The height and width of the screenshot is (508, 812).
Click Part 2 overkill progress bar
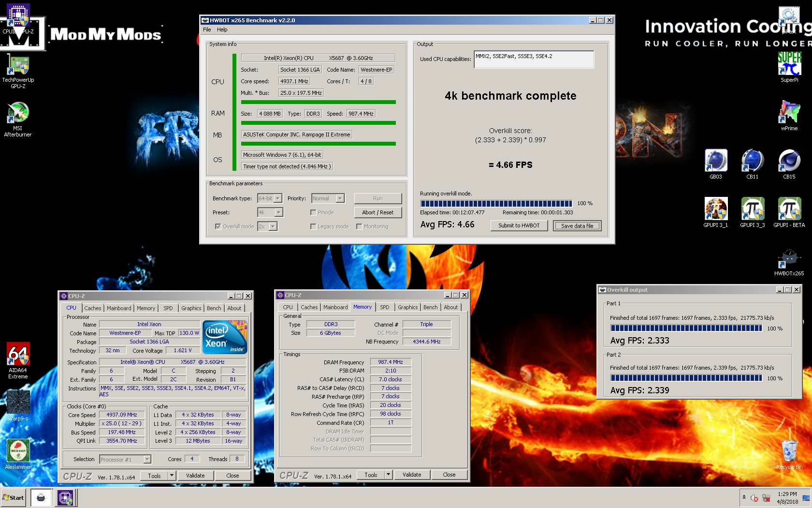686,378
